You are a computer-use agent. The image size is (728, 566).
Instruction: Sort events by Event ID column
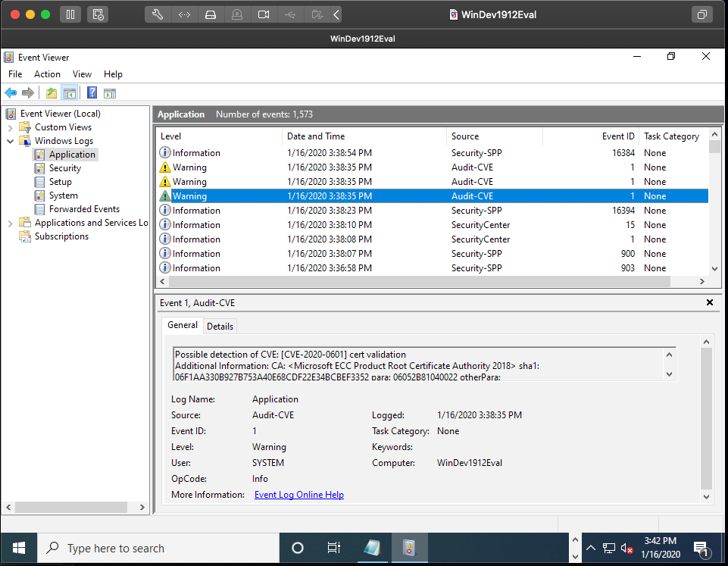(x=618, y=136)
